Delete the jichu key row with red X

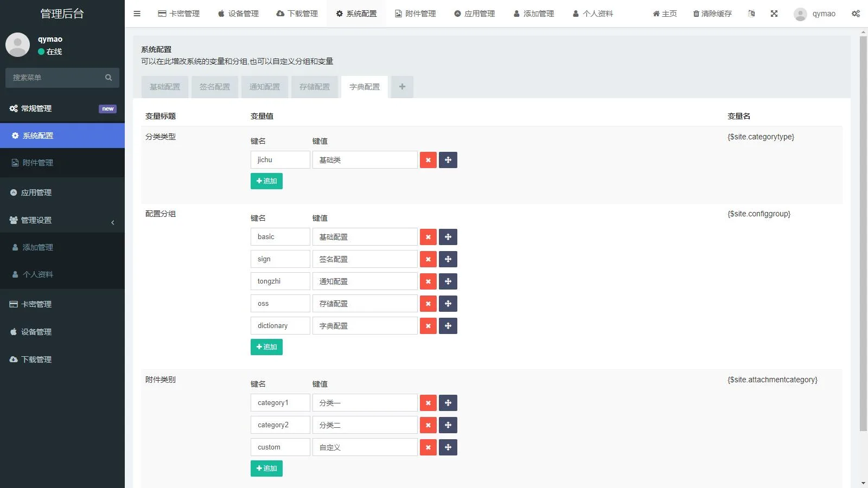click(x=428, y=159)
